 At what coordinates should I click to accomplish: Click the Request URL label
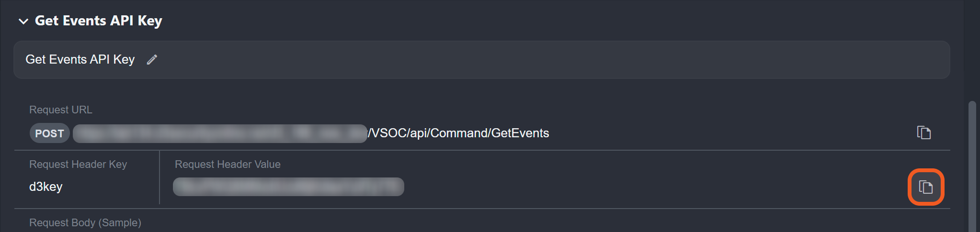pos(61,110)
